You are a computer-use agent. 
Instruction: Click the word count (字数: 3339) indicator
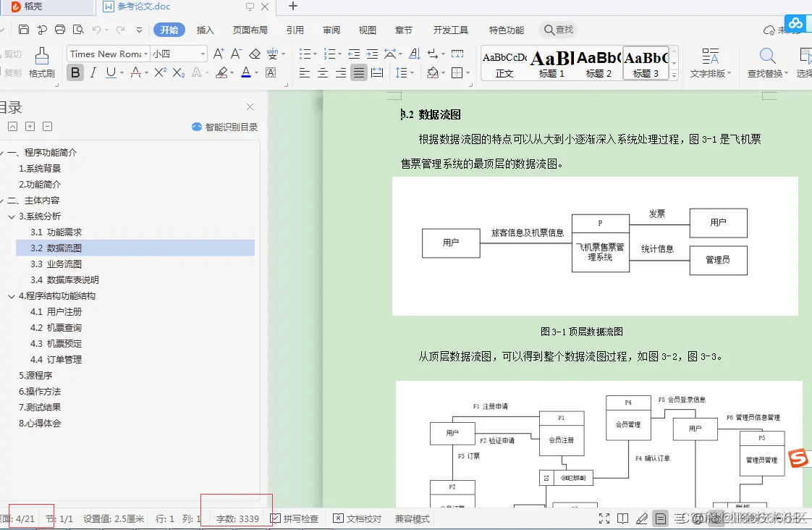point(237,518)
